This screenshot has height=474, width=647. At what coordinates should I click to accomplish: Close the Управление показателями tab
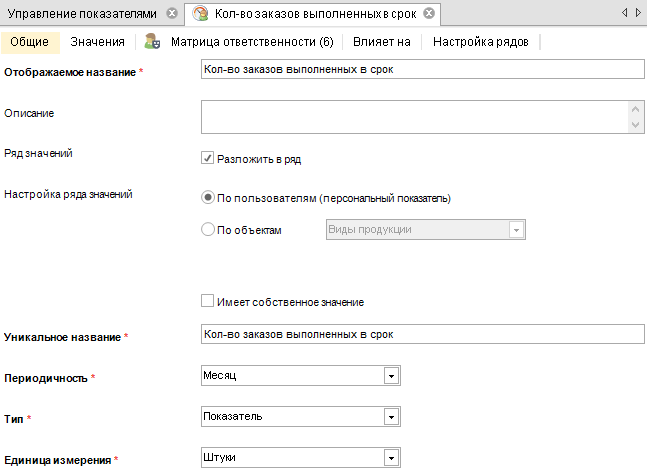[x=172, y=14]
